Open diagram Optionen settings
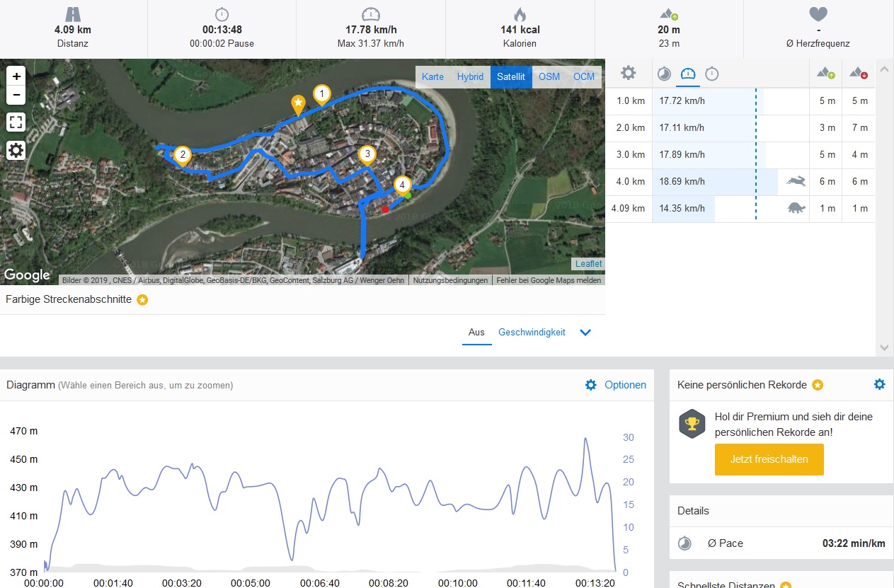 point(616,385)
